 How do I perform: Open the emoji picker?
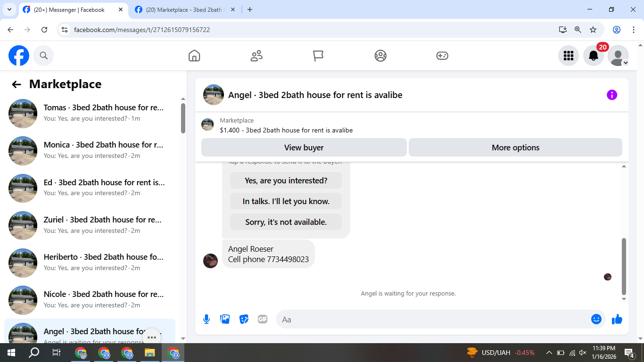pos(596,319)
